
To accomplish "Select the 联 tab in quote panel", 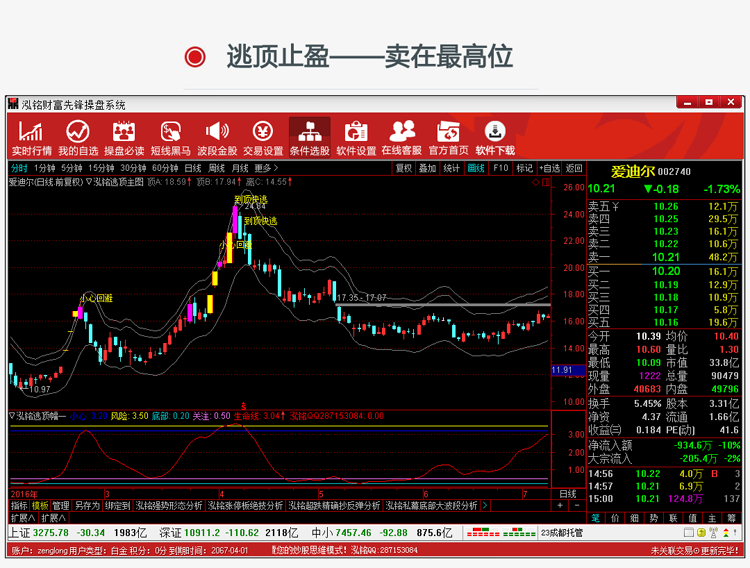I will coord(673,518).
